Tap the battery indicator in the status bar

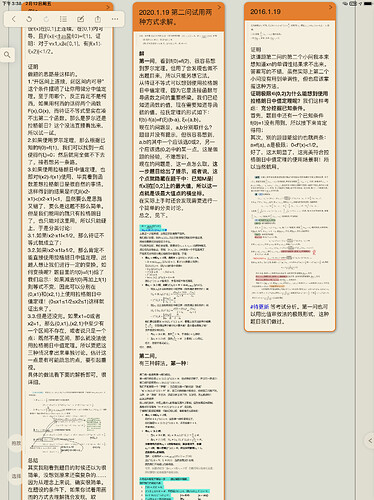[x=368, y=3]
